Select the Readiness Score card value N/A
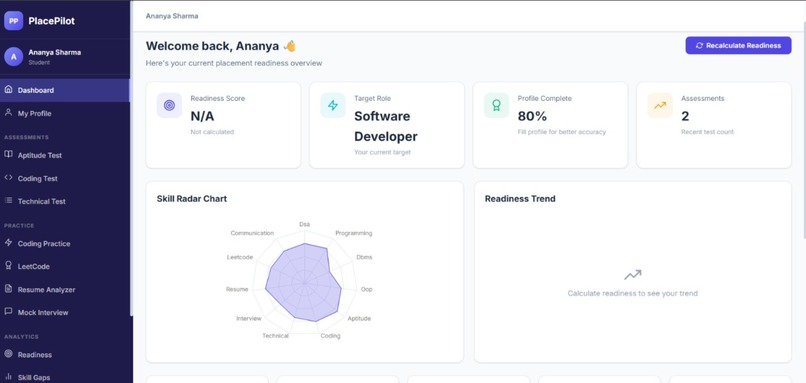The height and width of the screenshot is (383, 806). click(202, 116)
